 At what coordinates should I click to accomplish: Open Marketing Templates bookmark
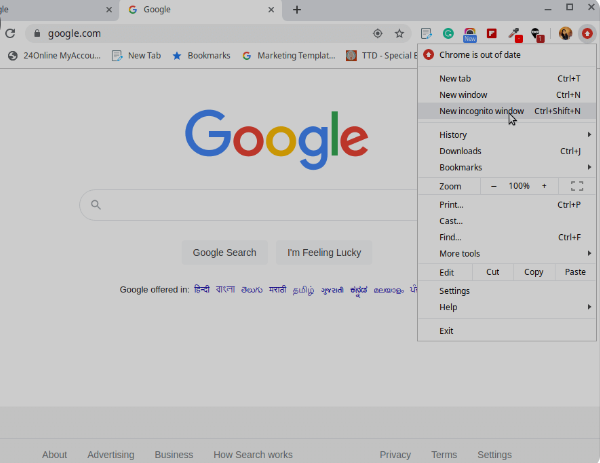[289, 56]
